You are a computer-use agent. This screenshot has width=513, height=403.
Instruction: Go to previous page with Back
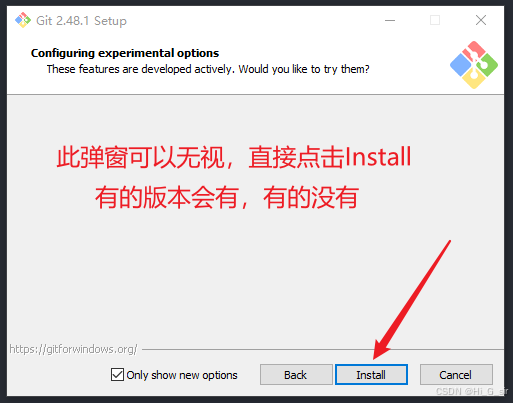coord(296,375)
